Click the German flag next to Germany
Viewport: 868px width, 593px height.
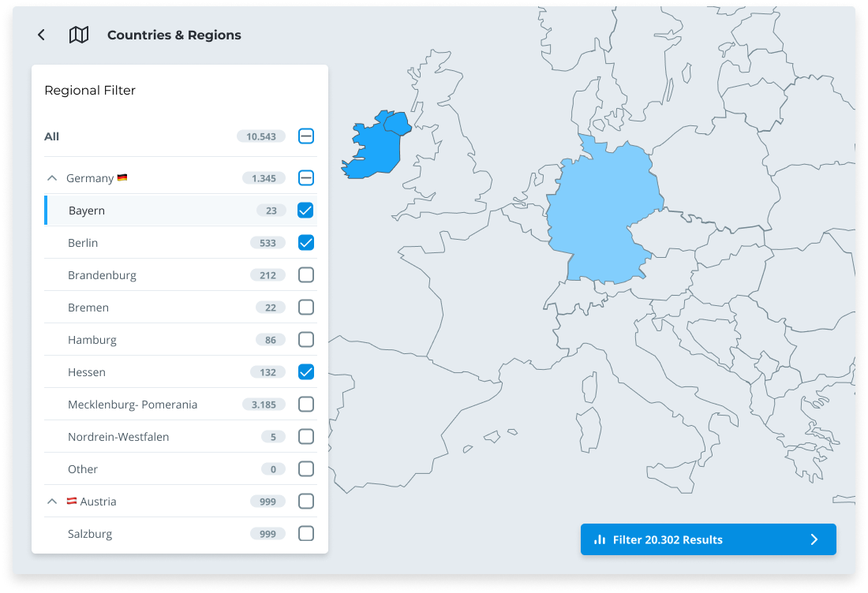[123, 177]
